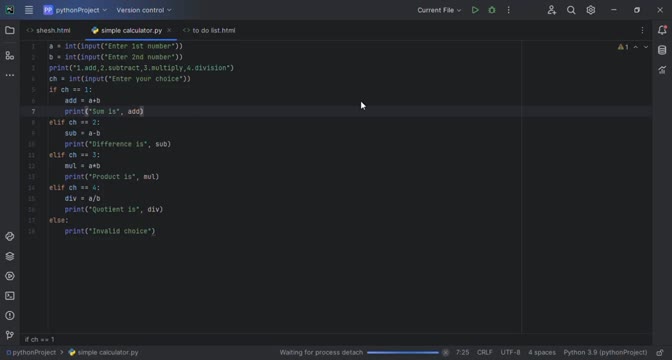Click the Python 3.9 interpreter status widget
Image resolution: width=672 pixels, height=360 pixels.
[605, 352]
